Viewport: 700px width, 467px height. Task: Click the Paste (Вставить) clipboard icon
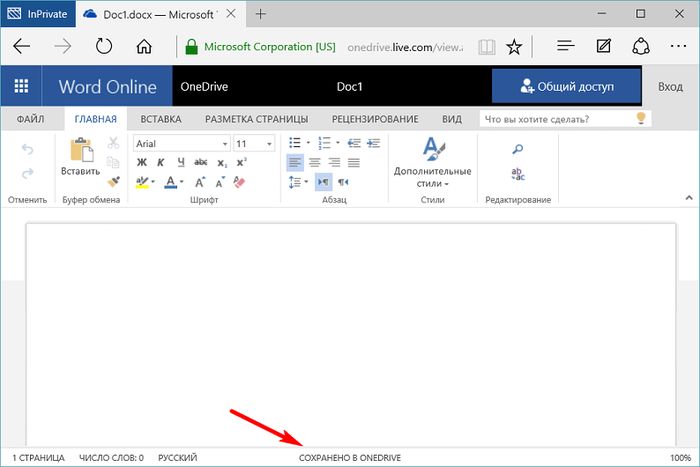tap(80, 151)
